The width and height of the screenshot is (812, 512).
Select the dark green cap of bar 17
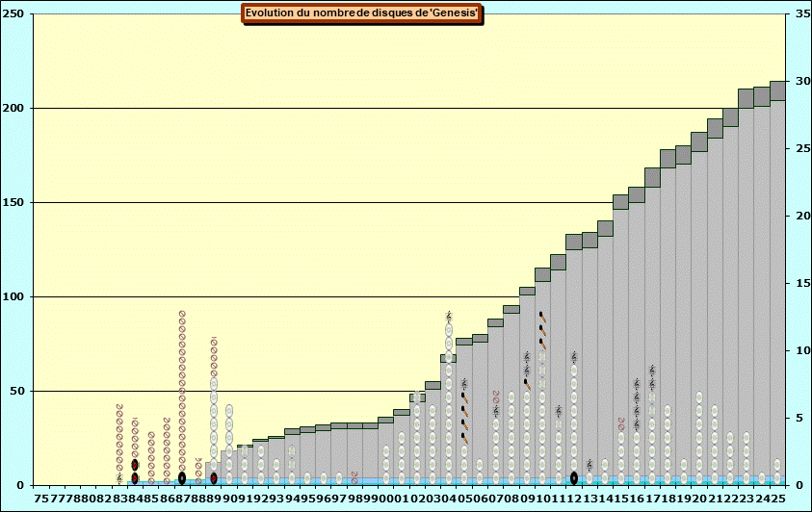coord(652,177)
